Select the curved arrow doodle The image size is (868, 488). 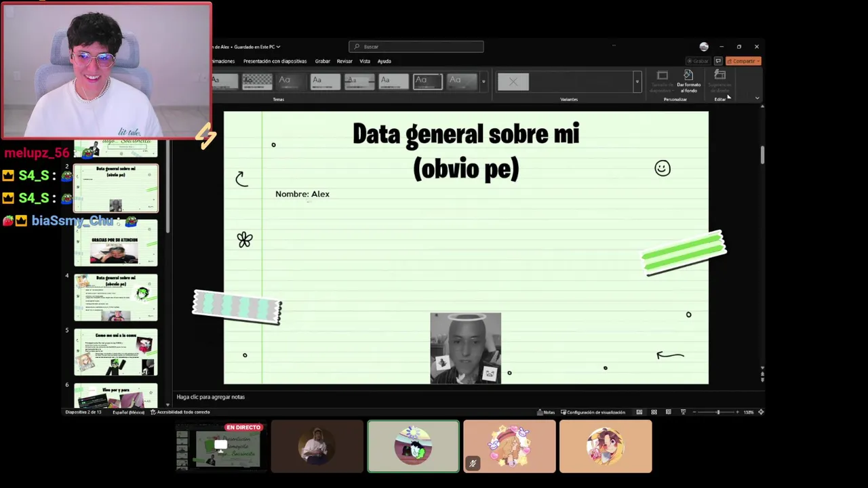pos(241,178)
